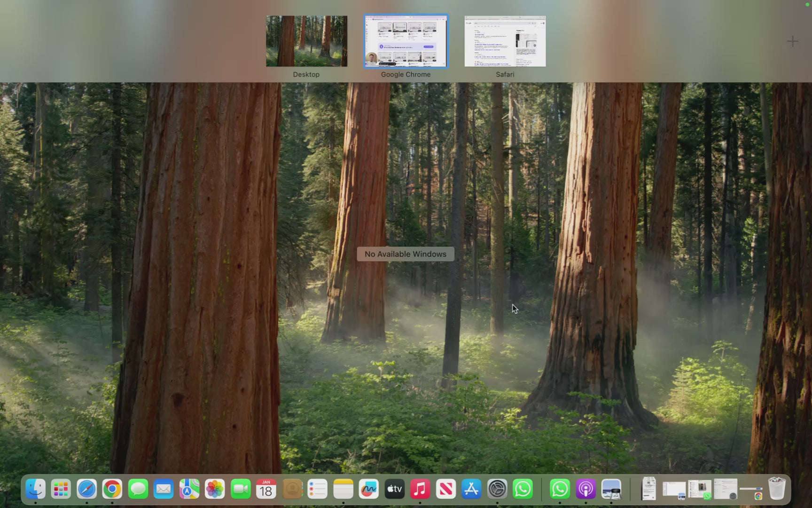
Task: Open Finder from the Dock
Action: tap(36, 489)
